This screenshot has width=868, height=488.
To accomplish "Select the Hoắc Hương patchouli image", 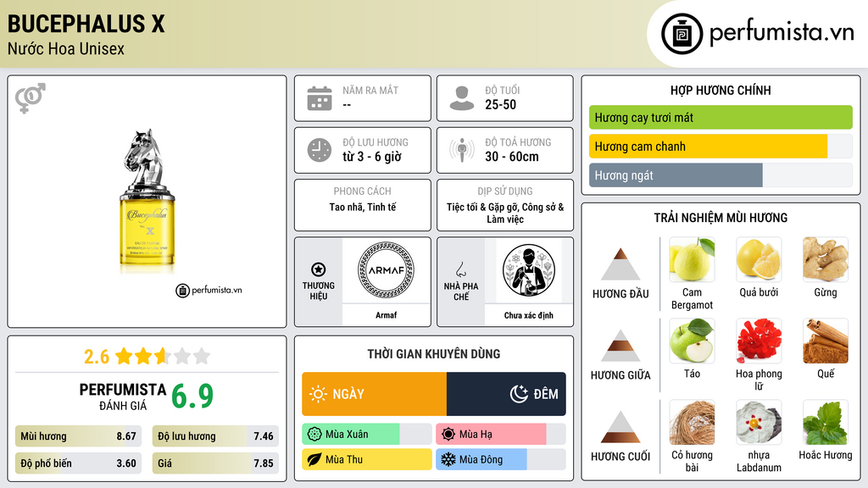I will pos(826,423).
